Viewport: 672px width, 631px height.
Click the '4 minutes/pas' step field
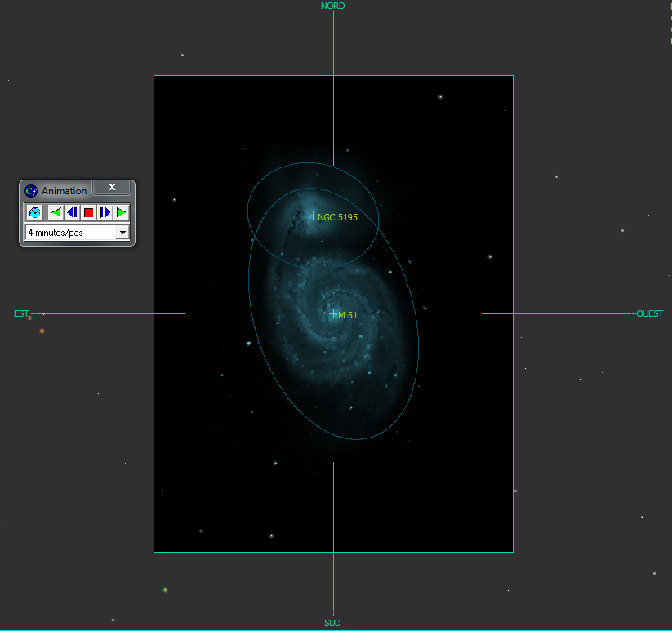(70, 233)
